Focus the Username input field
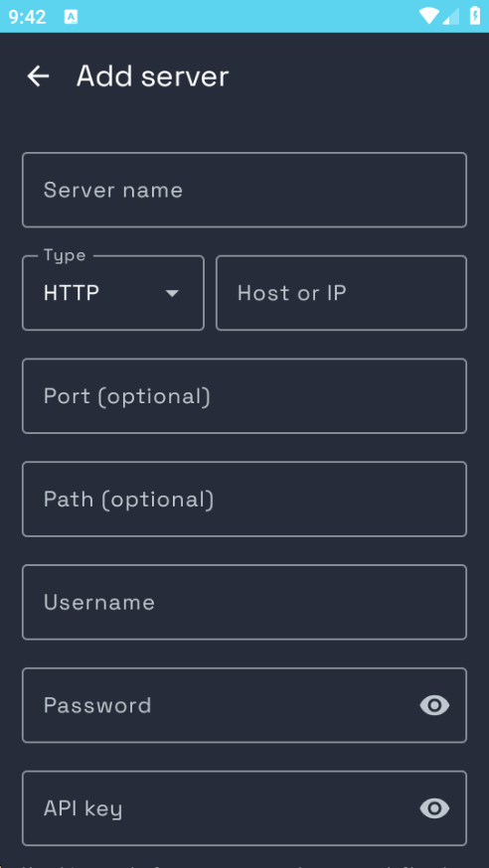Image resolution: width=489 pixels, height=868 pixels. [x=244, y=602]
